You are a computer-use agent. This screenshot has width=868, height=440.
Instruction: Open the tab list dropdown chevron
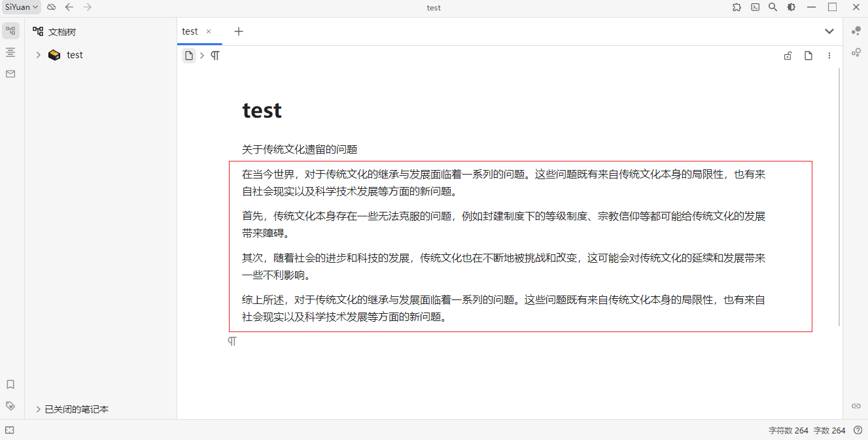pyautogui.click(x=829, y=31)
